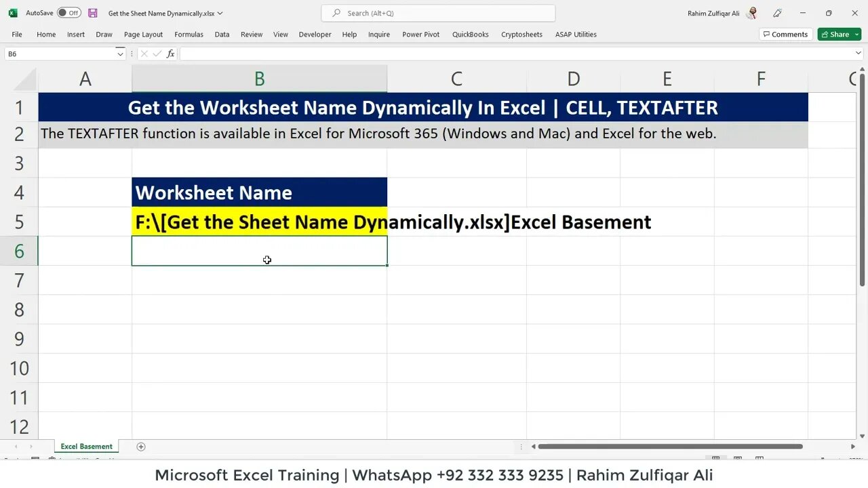Select row 6 header
The image size is (868, 488).
point(19,251)
